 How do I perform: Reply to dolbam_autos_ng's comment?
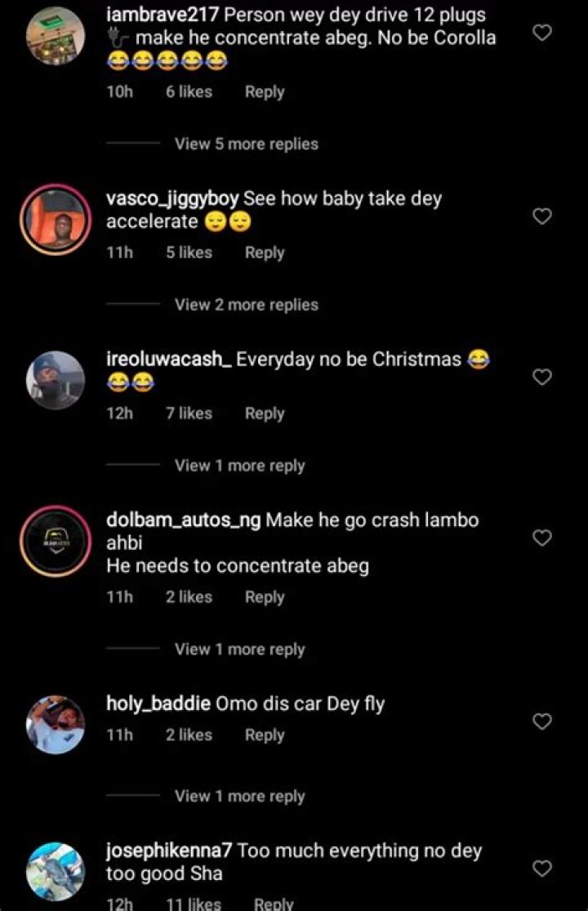point(264,597)
